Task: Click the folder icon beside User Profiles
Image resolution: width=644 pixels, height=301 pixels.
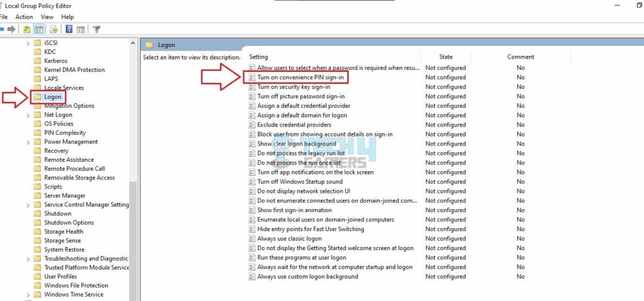Action: click(37, 276)
